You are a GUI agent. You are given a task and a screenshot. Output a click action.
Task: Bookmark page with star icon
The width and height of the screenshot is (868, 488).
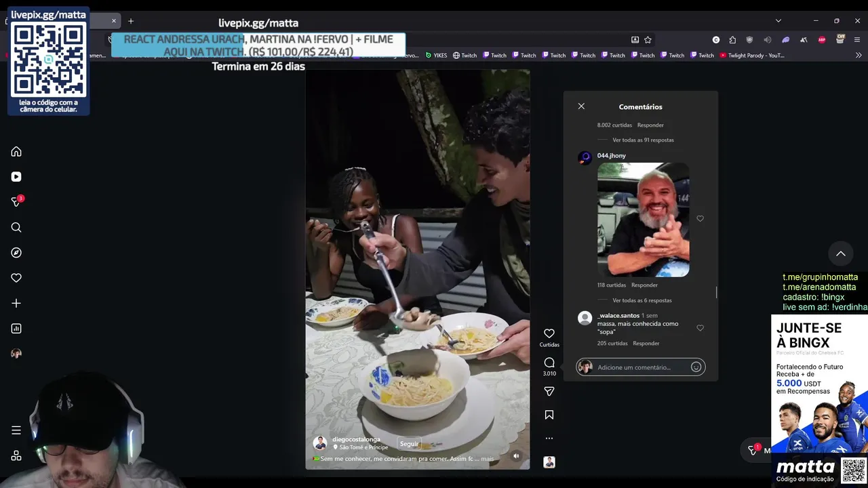[648, 40]
